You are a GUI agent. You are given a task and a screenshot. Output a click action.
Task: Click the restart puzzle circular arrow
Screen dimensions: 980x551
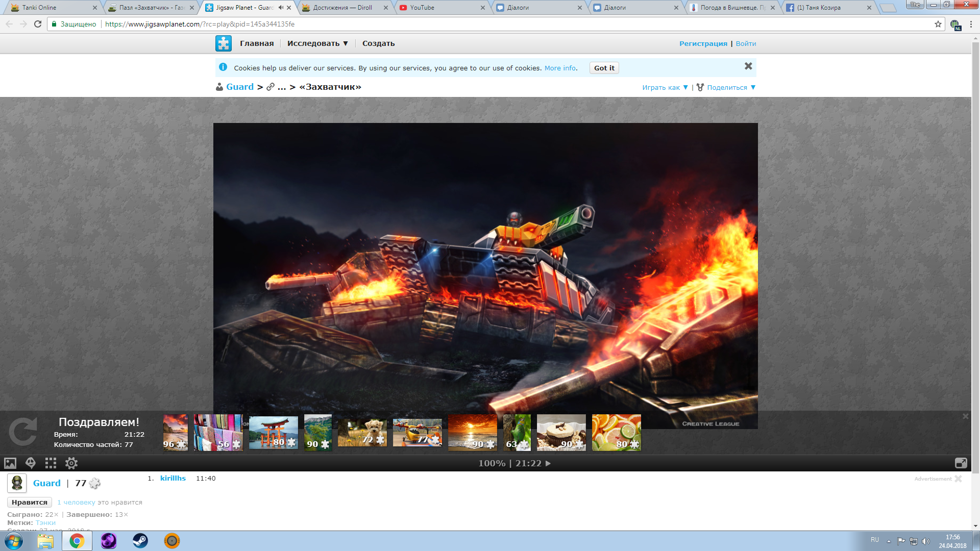23,432
